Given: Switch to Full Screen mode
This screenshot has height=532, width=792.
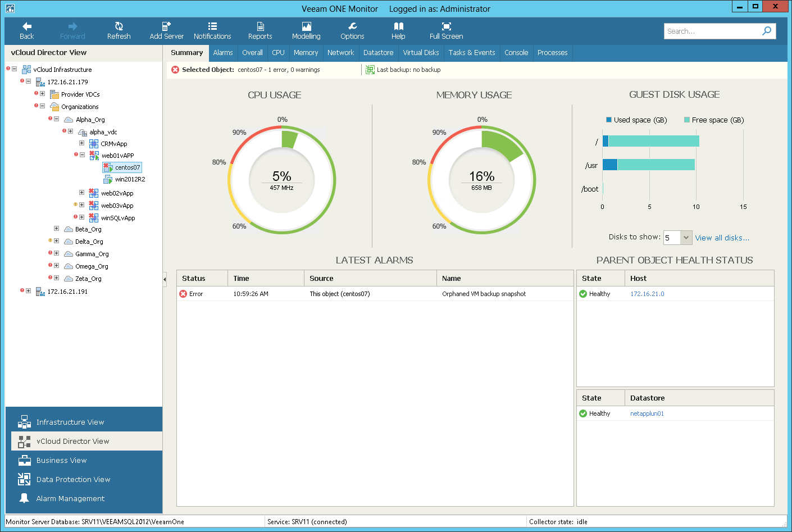Looking at the screenshot, I should (x=446, y=31).
